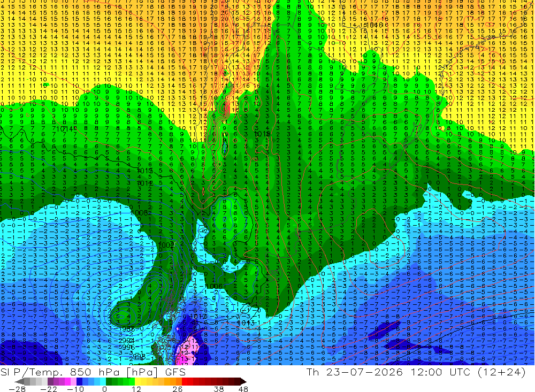Click the 1015 isobar label

pyautogui.click(x=145, y=171)
